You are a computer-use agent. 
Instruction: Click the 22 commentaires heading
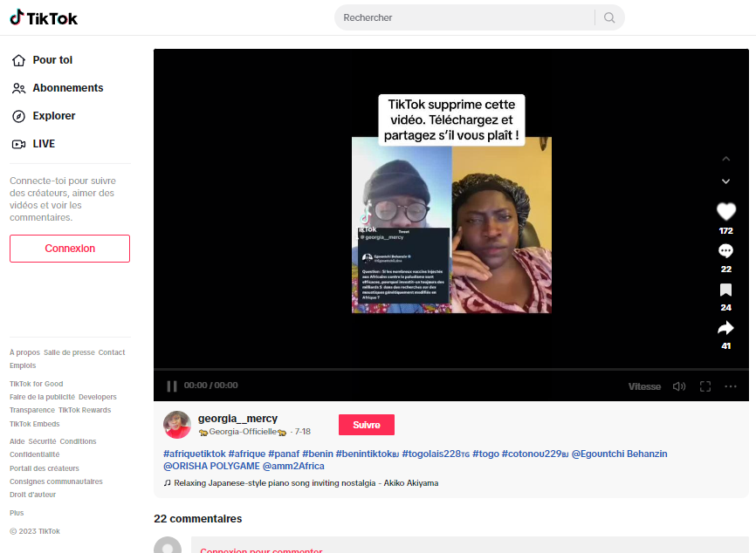pos(197,519)
